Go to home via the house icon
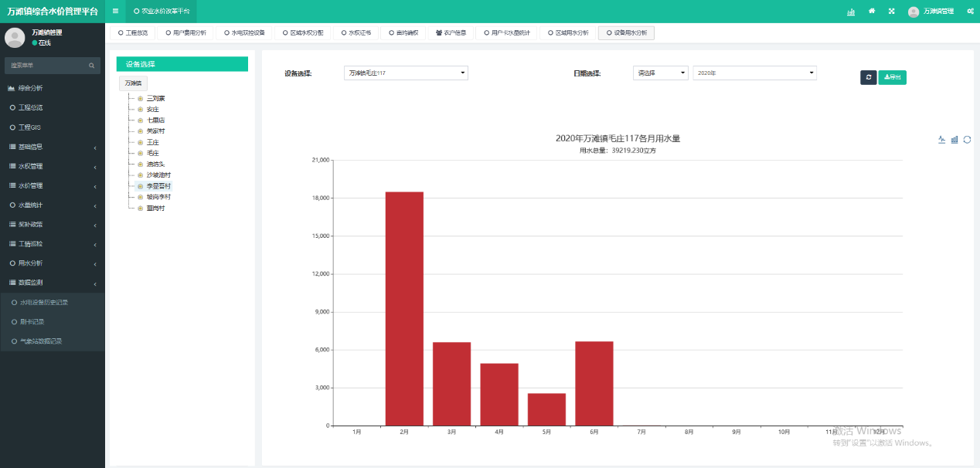Viewport: 980px width, 468px height. click(872, 12)
